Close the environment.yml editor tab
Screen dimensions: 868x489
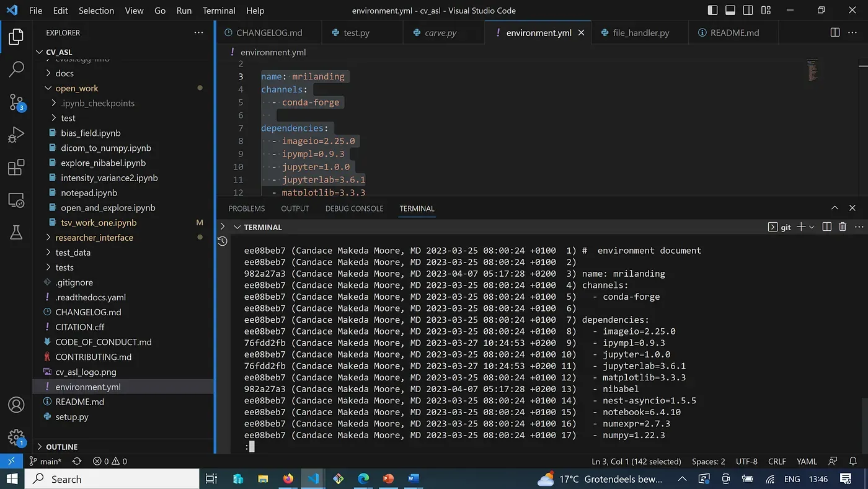click(x=581, y=32)
